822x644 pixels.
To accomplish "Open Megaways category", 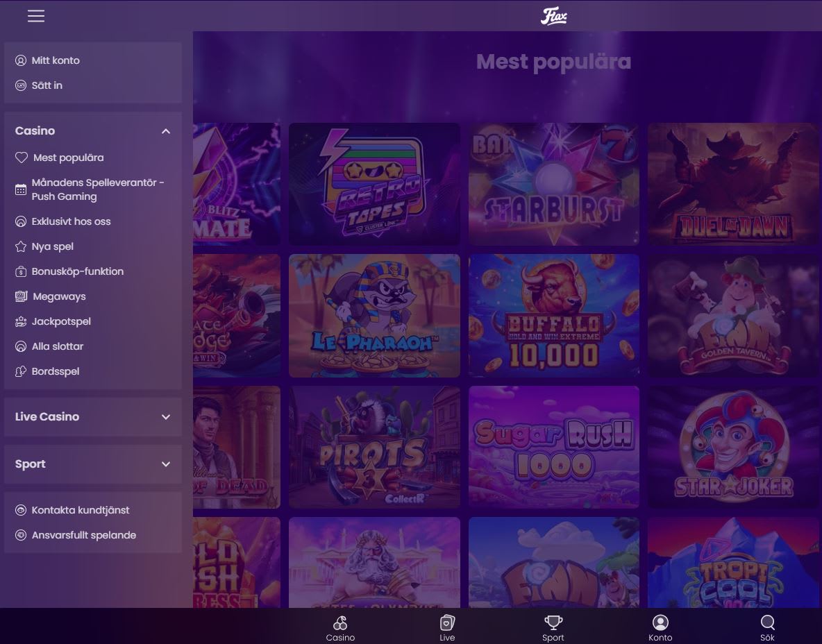I will pyautogui.click(x=59, y=296).
